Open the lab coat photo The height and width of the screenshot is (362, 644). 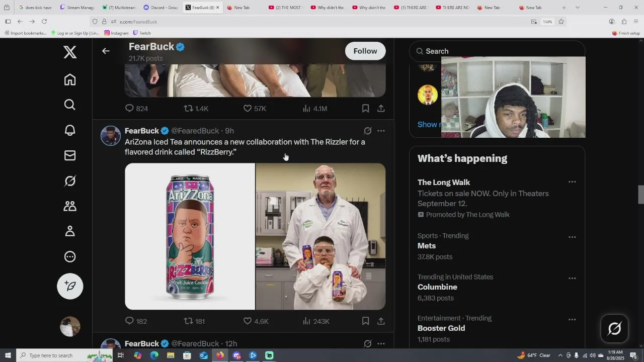(320, 236)
